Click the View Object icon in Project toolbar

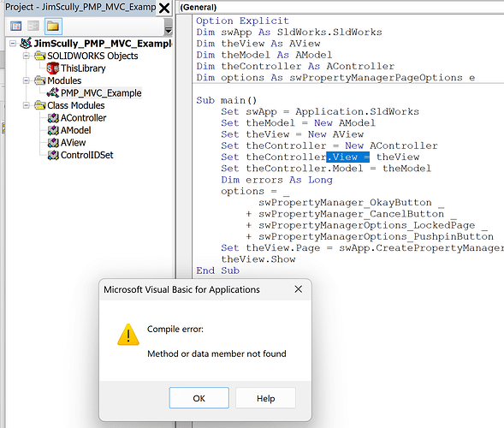[x=33, y=26]
